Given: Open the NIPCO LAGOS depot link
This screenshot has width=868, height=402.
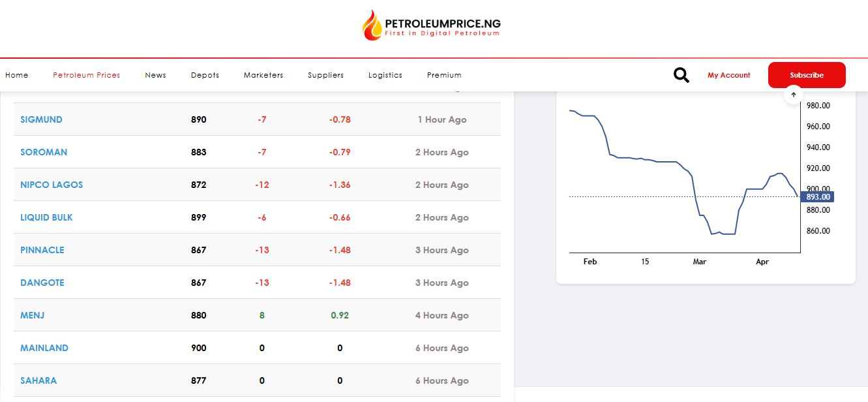Looking at the screenshot, I should (52, 185).
